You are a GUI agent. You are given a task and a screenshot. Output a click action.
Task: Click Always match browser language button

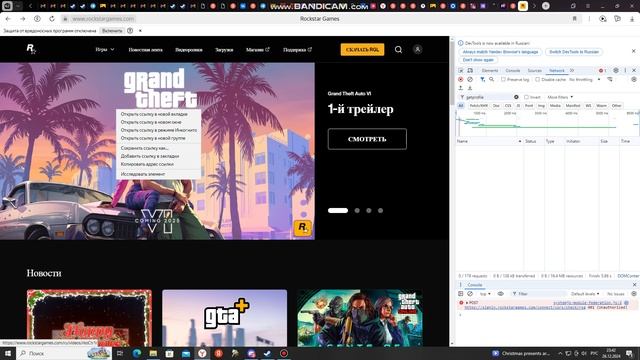pos(500,52)
